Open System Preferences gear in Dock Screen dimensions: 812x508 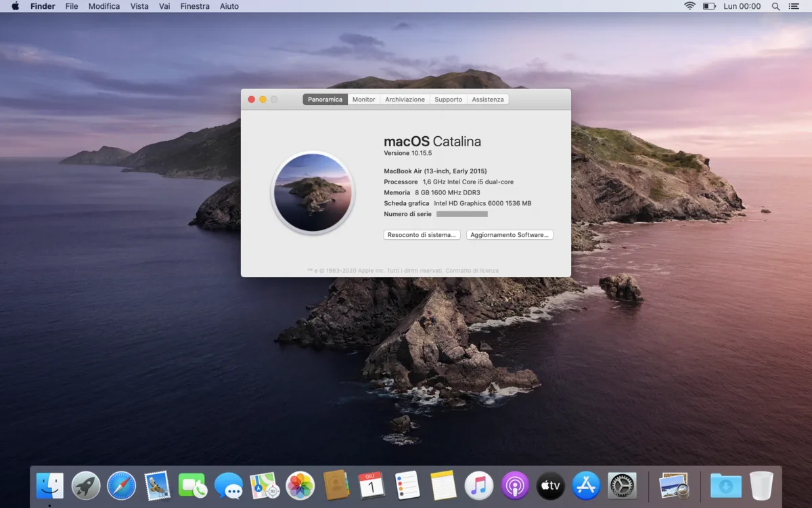(622, 486)
